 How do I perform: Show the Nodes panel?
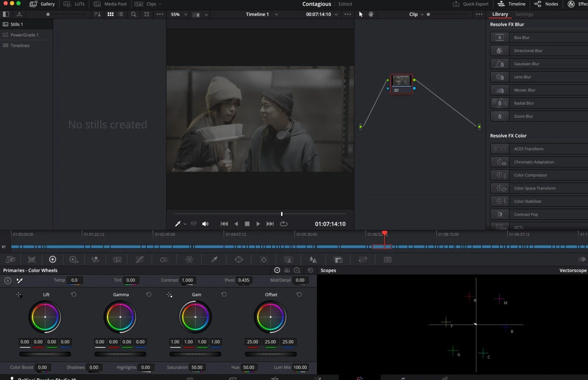click(x=546, y=4)
